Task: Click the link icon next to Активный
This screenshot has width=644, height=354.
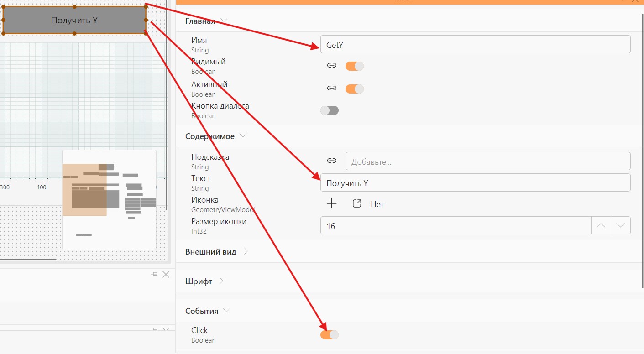Action: click(332, 88)
